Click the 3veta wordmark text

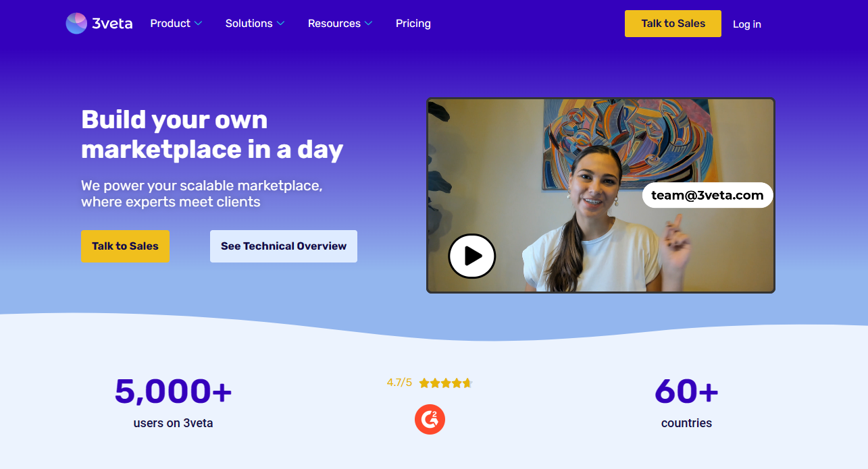pos(112,24)
